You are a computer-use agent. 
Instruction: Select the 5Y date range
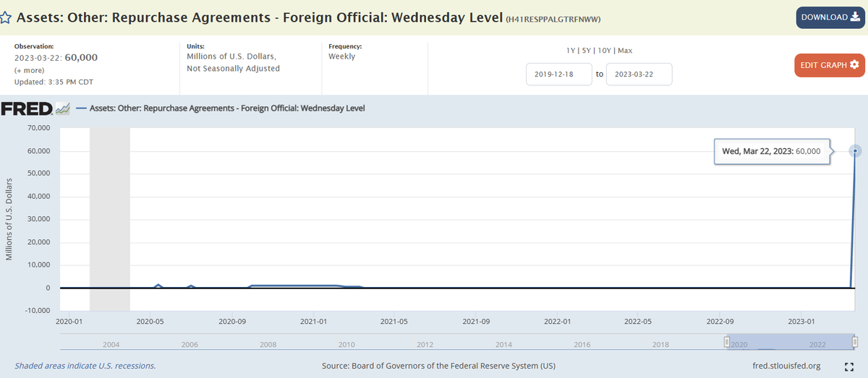click(x=587, y=51)
